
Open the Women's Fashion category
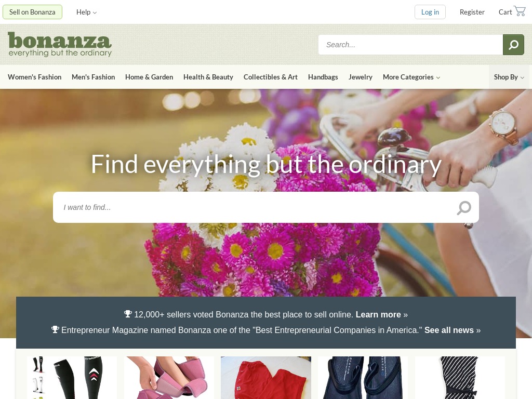[35, 77]
